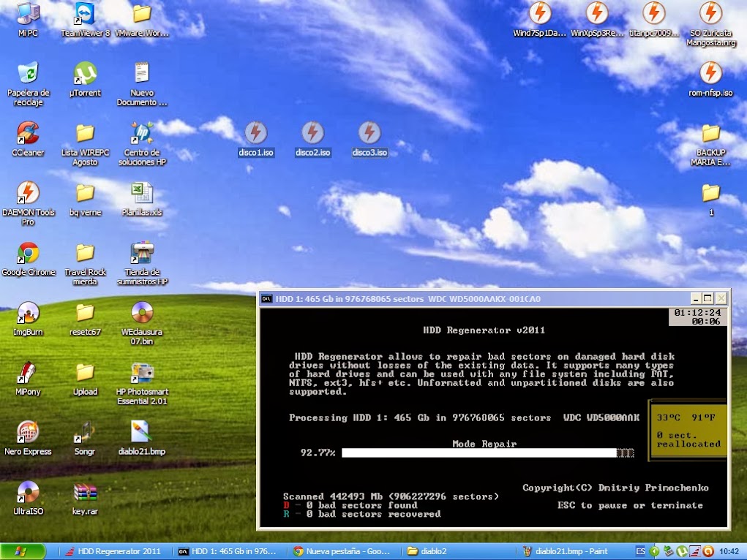Maximize the HDD console window
747x560 pixels.
[x=708, y=298]
